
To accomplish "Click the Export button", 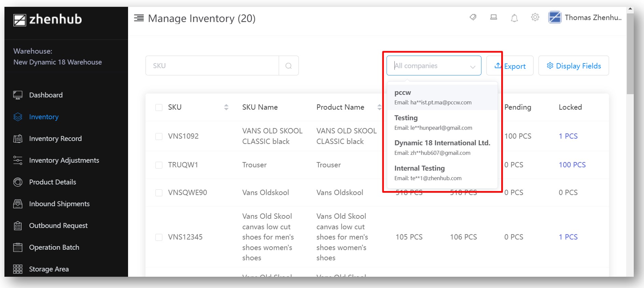I will coord(510,66).
